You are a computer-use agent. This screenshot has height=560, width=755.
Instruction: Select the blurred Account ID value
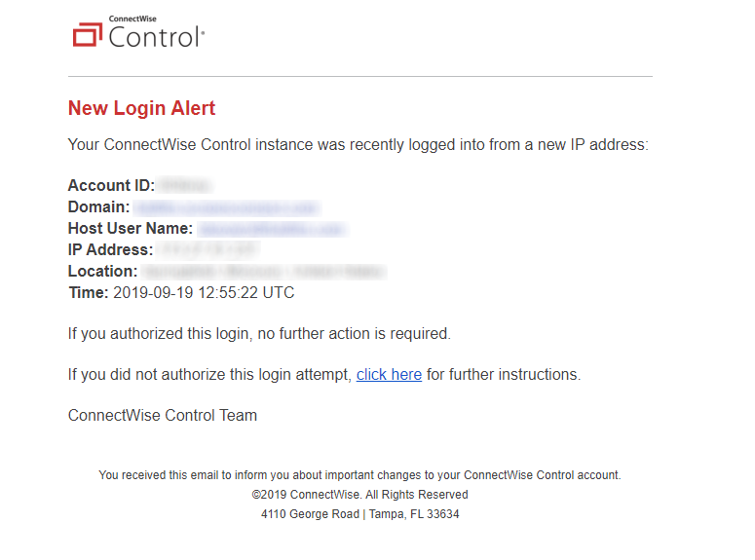185,185
